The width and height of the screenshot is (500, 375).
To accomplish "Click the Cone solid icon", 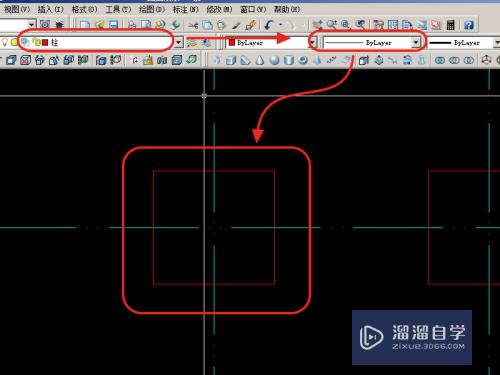I will click(x=260, y=60).
